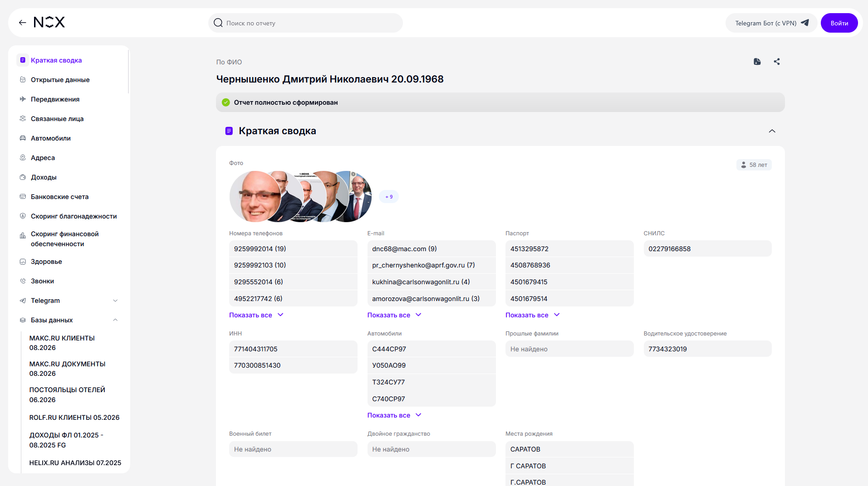Select car plate С444СР97
This screenshot has height=486, width=868.
click(432, 349)
